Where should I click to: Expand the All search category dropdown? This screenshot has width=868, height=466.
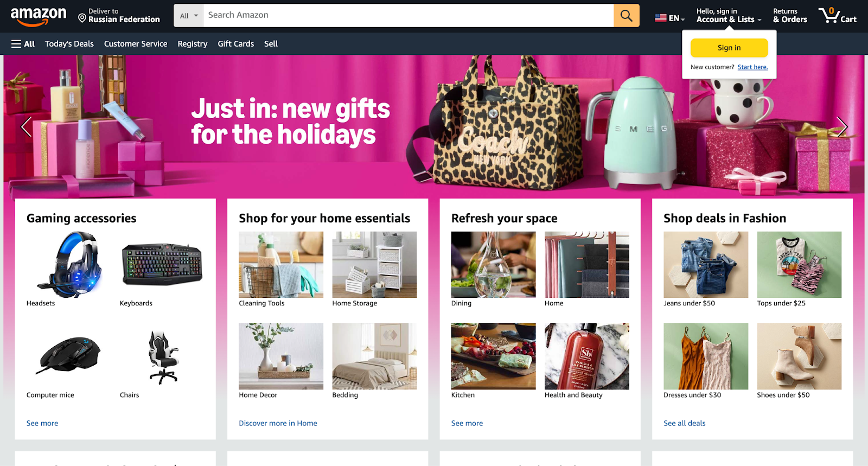188,16
